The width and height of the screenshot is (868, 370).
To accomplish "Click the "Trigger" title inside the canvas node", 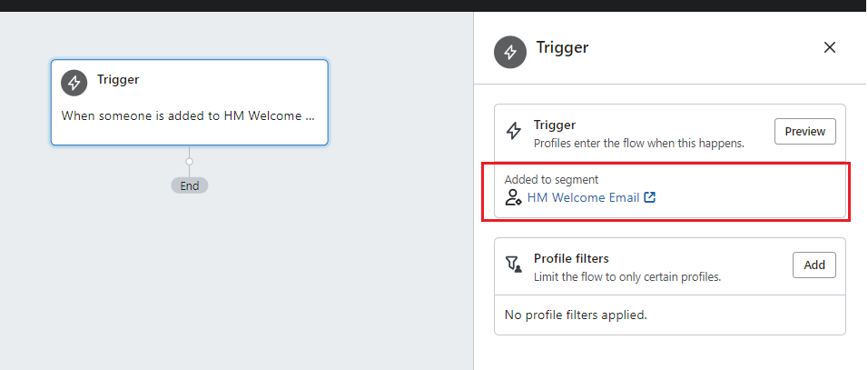I will 118,79.
